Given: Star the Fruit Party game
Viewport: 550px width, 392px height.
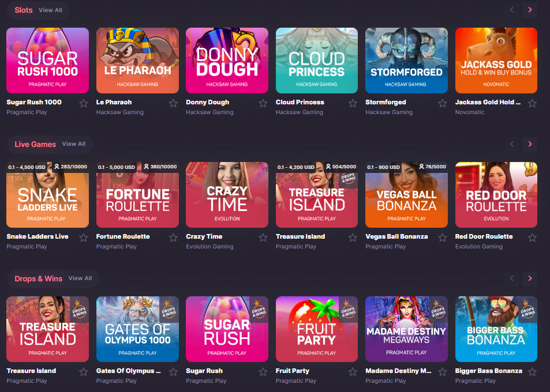Looking at the screenshot, I should (x=353, y=372).
